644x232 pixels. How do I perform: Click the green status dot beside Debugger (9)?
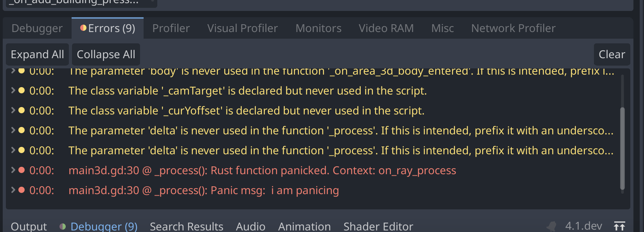click(x=64, y=226)
